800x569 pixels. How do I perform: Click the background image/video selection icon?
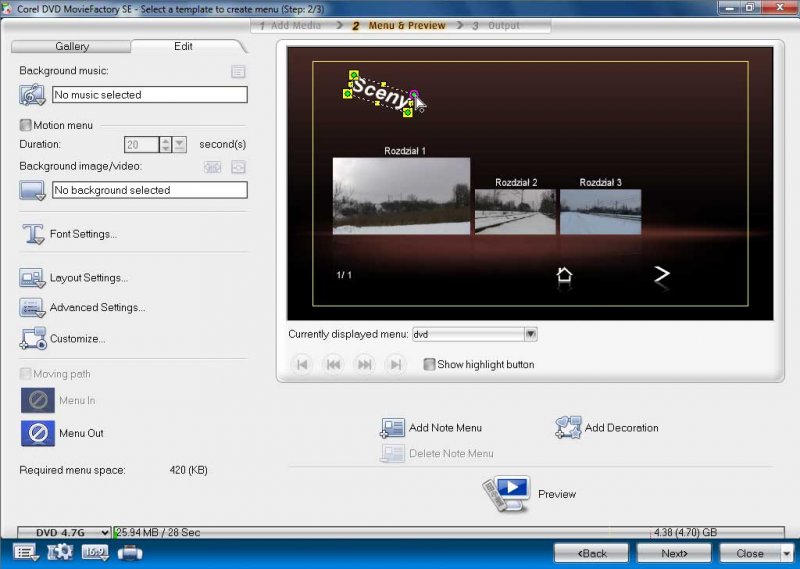coord(33,190)
